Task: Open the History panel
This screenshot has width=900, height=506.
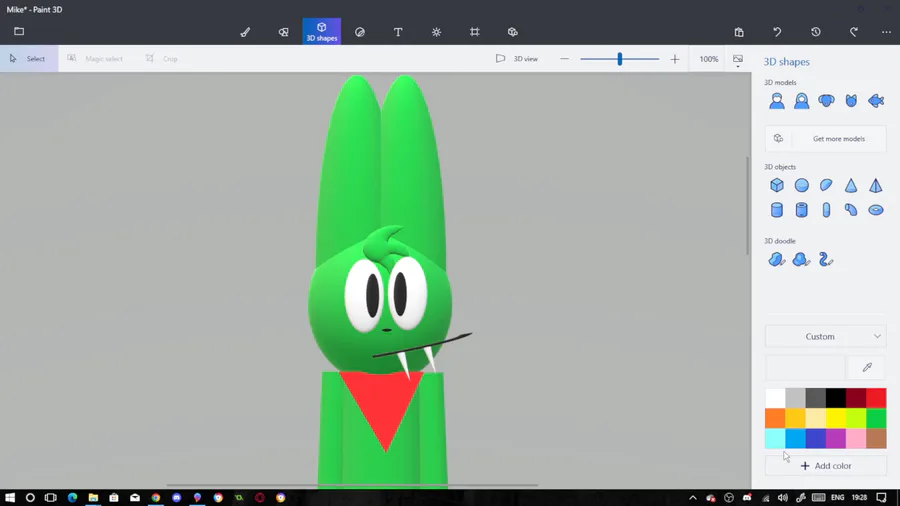Action: point(816,32)
